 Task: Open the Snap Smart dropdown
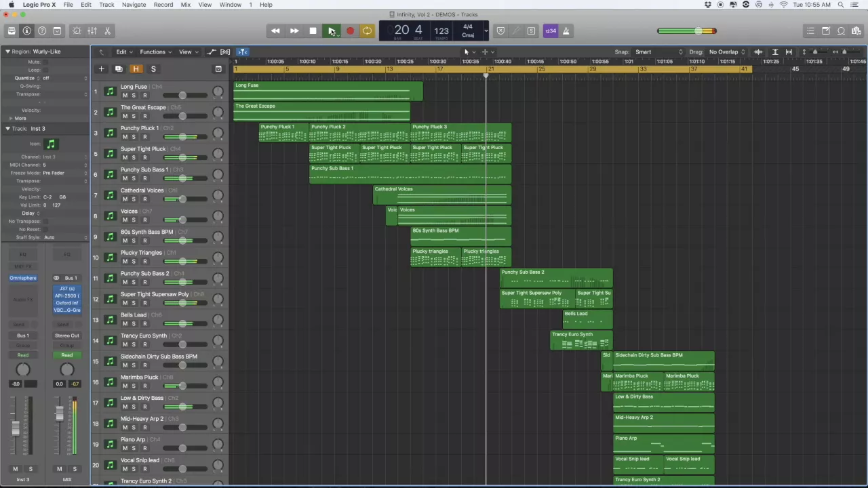click(x=658, y=52)
